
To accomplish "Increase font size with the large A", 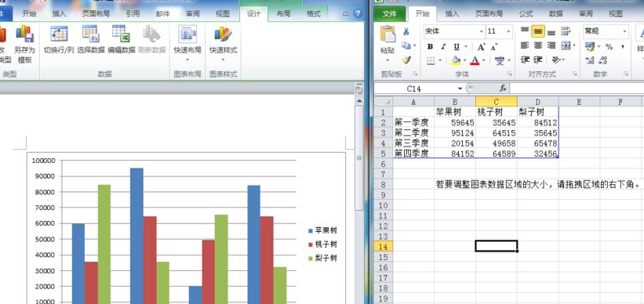I will click(x=482, y=47).
